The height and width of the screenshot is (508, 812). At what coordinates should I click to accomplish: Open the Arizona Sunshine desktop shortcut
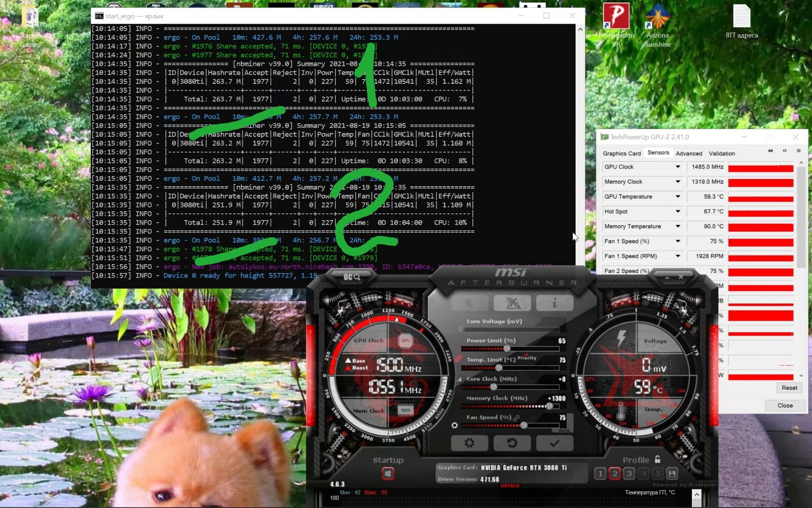(658, 25)
